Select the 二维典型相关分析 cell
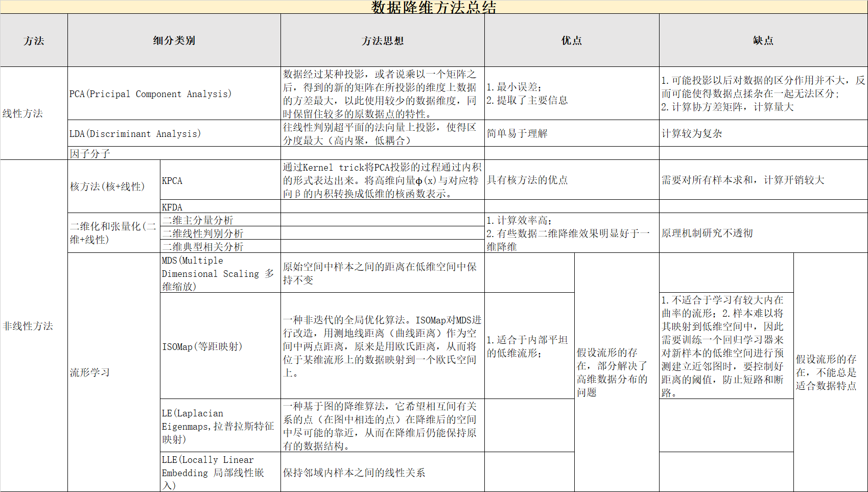This screenshot has height=492, width=868. [203, 246]
